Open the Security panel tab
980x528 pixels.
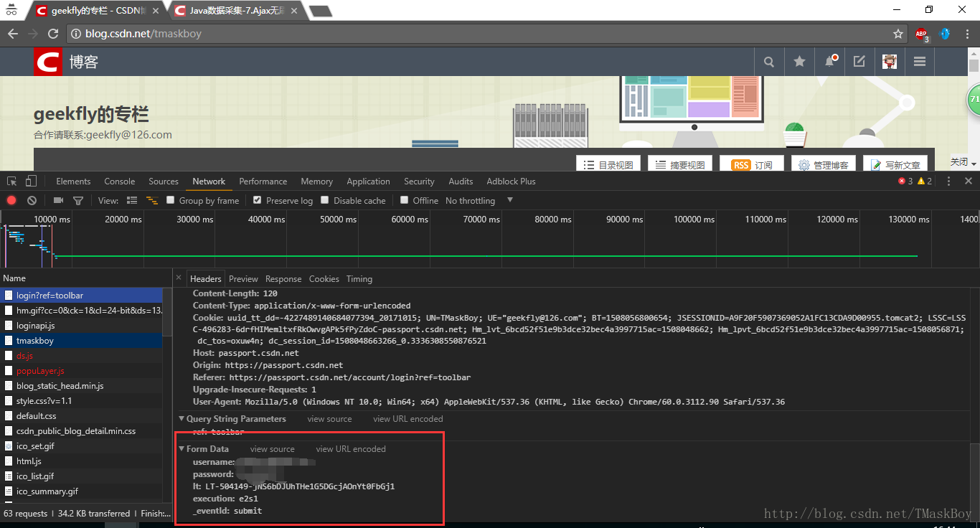[x=419, y=181]
